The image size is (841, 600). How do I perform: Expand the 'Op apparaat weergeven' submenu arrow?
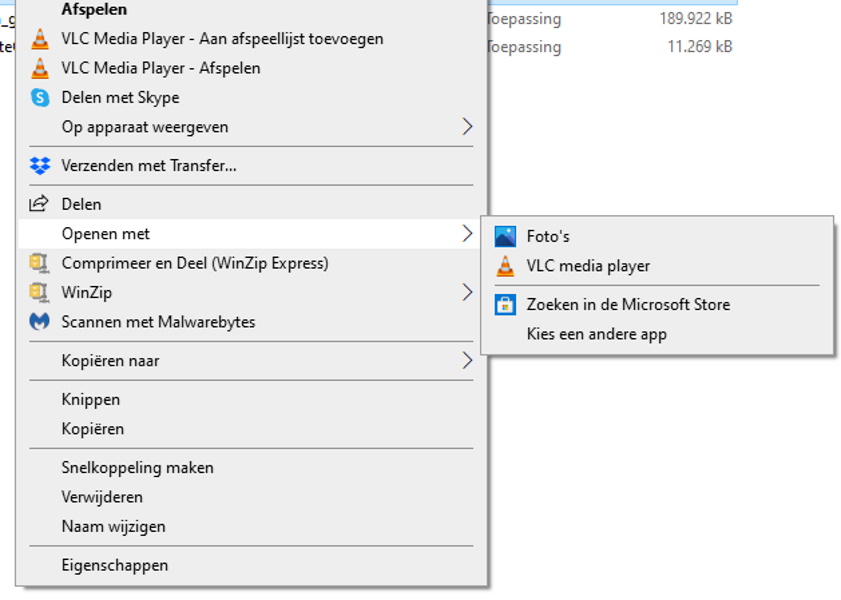click(467, 127)
